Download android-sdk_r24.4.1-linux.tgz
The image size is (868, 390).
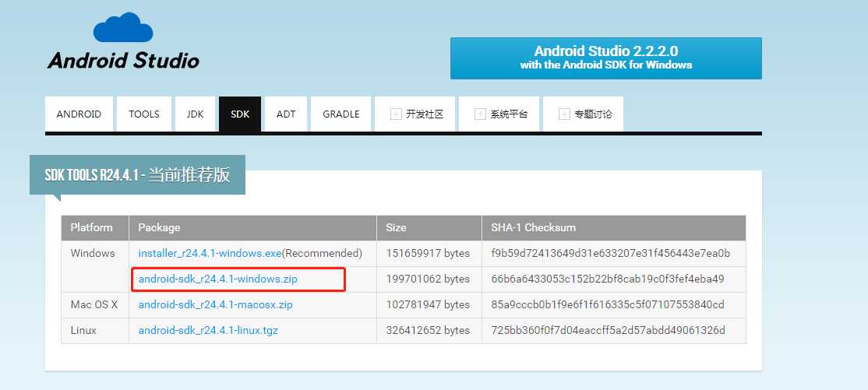pyautogui.click(x=208, y=330)
